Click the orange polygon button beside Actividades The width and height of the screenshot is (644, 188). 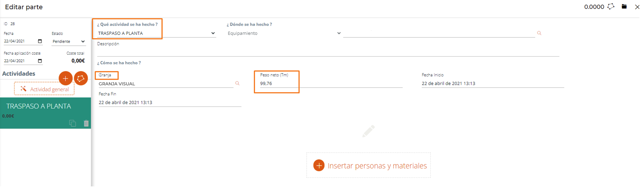[81, 78]
